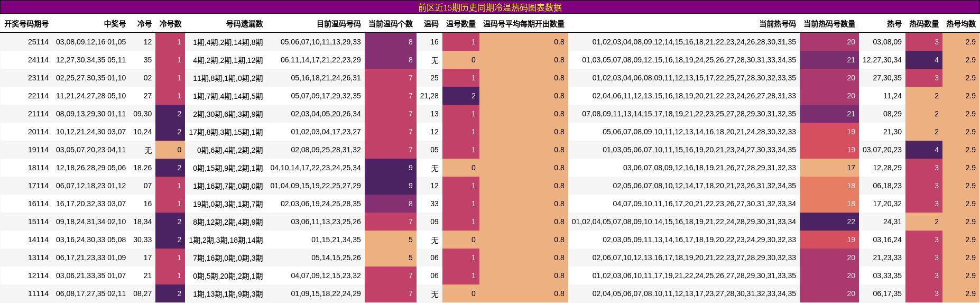Screen dimensions: 980x303
Task: Click omission counts 1期,4期,2期,14期,8期
Action: [228, 42]
